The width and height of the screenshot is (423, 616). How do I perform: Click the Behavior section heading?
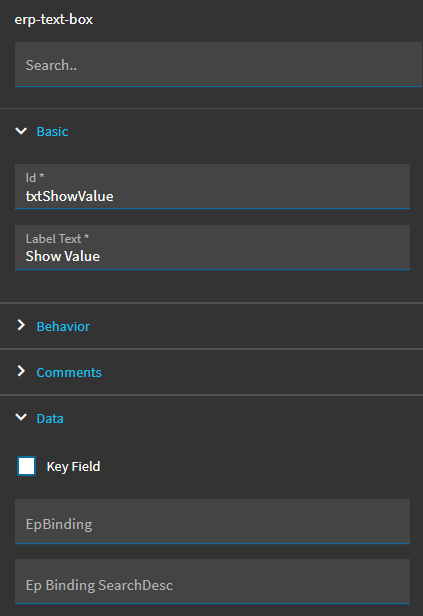pyautogui.click(x=63, y=326)
